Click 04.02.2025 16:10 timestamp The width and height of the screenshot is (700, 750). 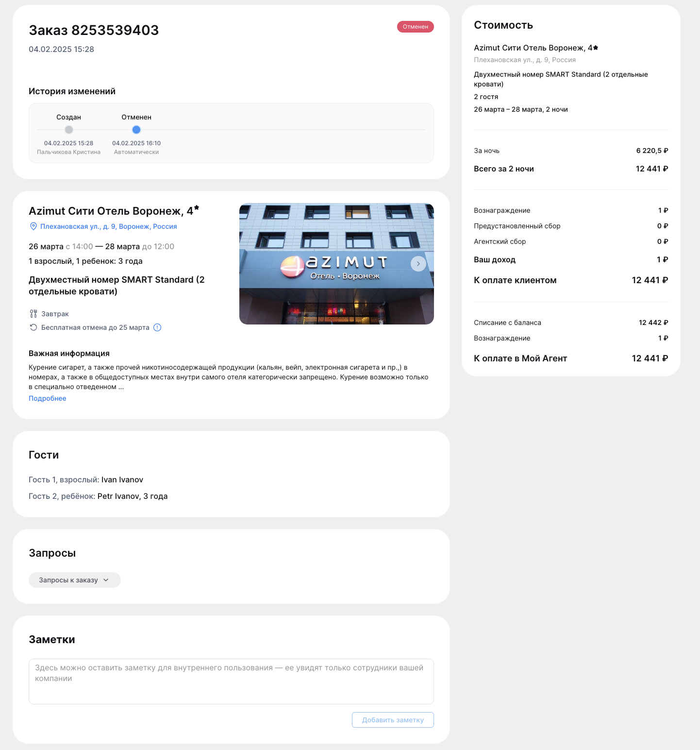pos(136,143)
